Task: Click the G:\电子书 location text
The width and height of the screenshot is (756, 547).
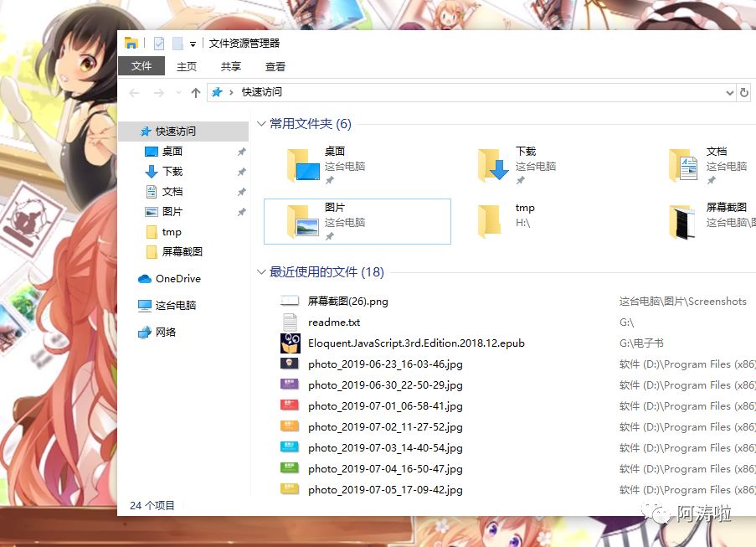Action: [641, 343]
